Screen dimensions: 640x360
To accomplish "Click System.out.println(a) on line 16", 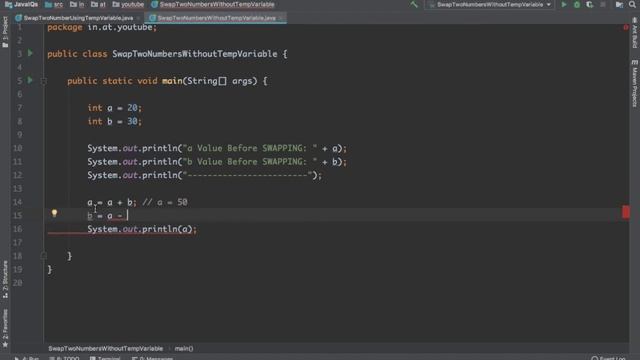I will pyautogui.click(x=142, y=229).
